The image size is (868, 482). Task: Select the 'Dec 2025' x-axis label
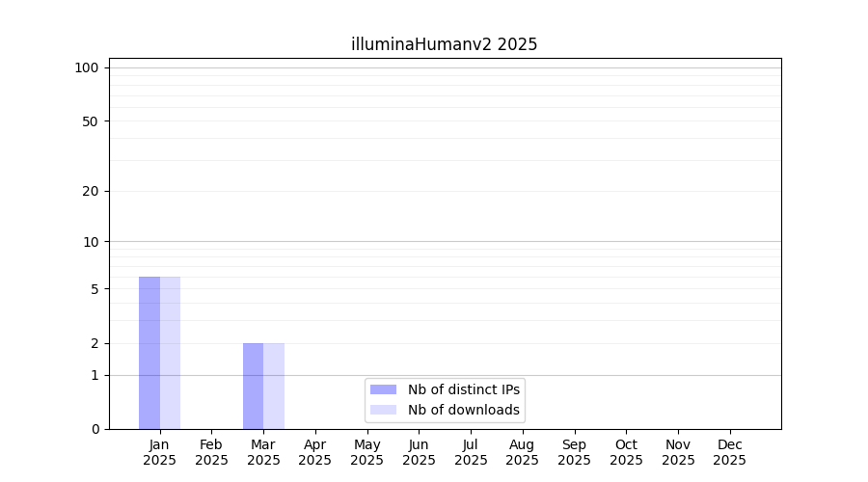point(729,452)
